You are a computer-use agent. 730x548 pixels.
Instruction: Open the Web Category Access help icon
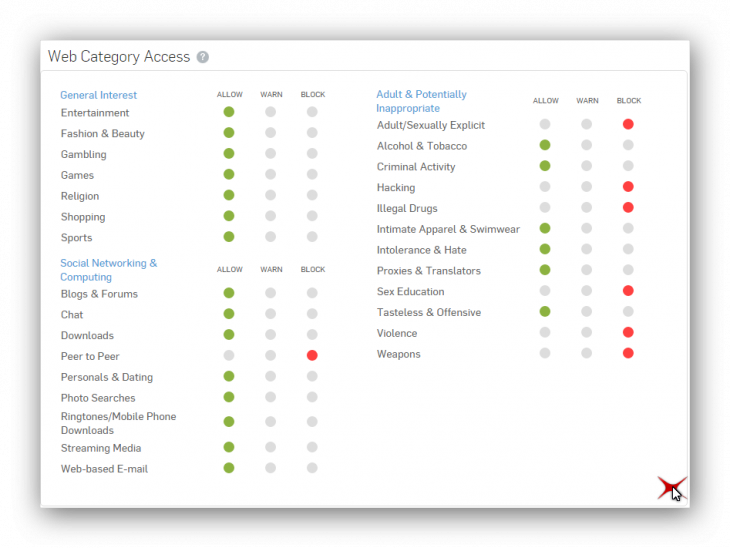[203, 57]
